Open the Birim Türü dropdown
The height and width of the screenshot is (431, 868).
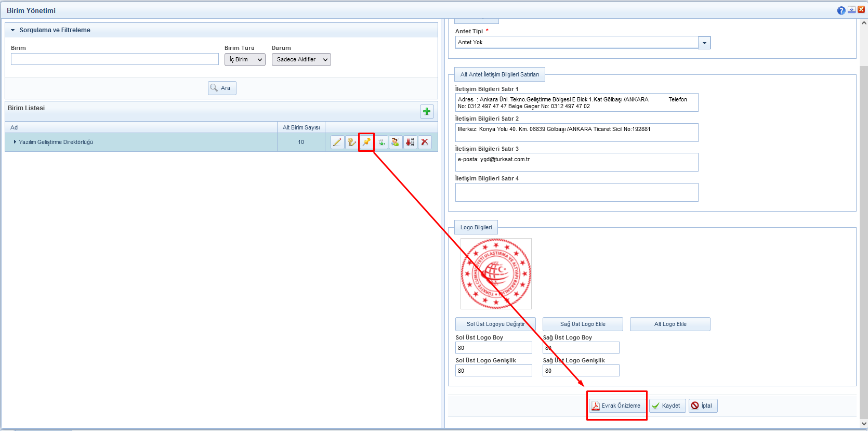(245, 60)
